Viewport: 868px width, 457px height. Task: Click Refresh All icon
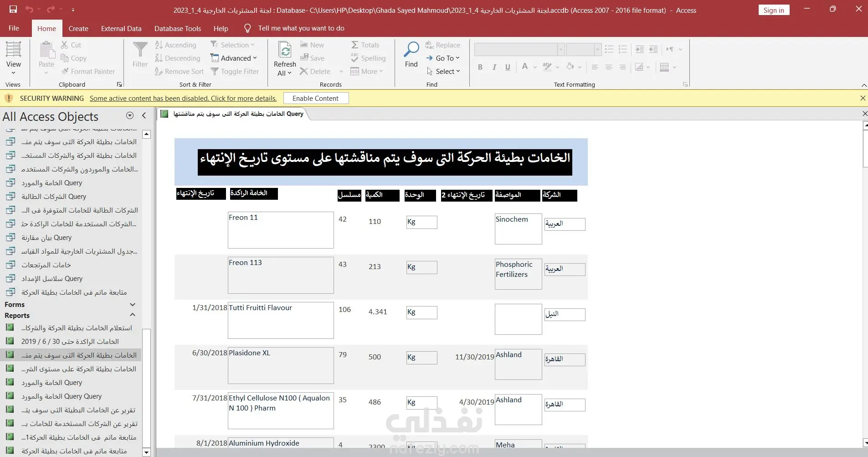(x=285, y=49)
